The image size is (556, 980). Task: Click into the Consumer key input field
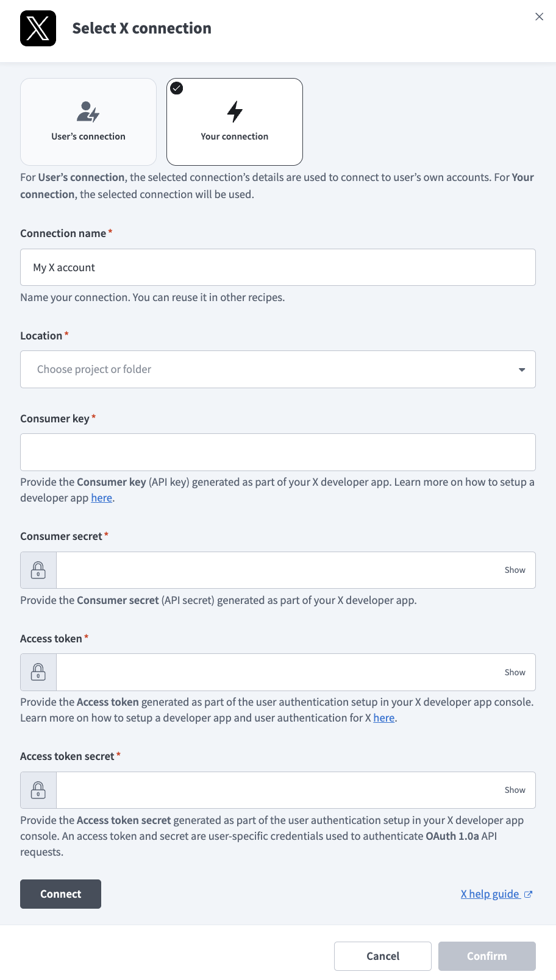coord(278,452)
